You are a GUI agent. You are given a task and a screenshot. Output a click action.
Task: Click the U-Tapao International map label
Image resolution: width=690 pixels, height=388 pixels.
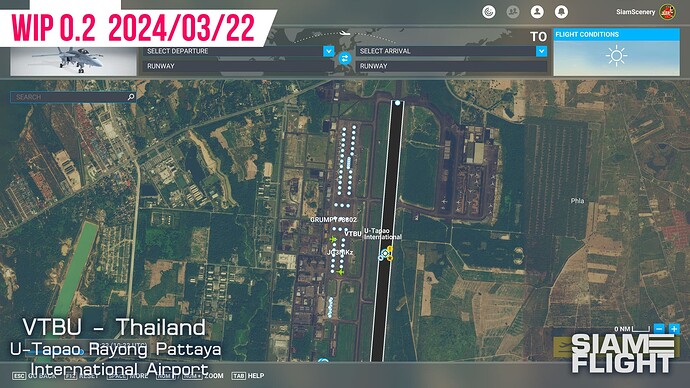382,234
